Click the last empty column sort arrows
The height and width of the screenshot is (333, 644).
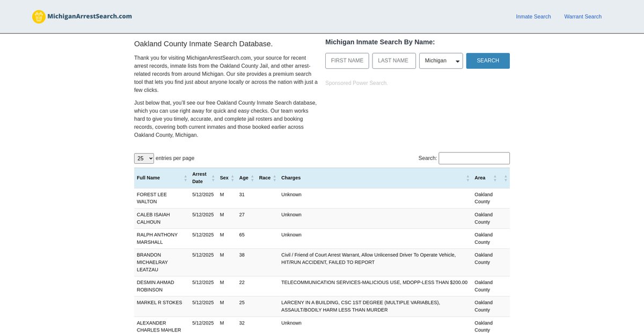506,178
